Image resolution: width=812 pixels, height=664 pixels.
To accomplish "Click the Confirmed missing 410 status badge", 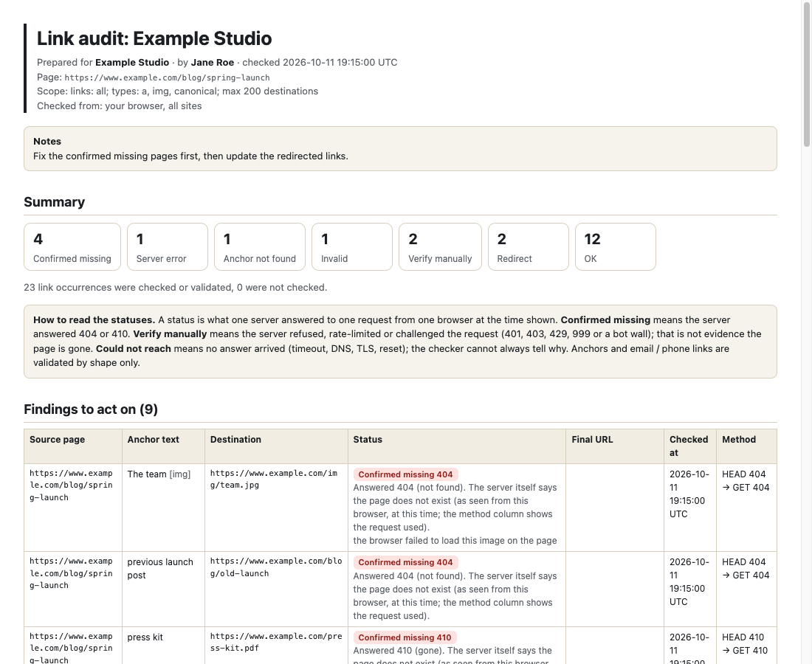I will click(405, 637).
